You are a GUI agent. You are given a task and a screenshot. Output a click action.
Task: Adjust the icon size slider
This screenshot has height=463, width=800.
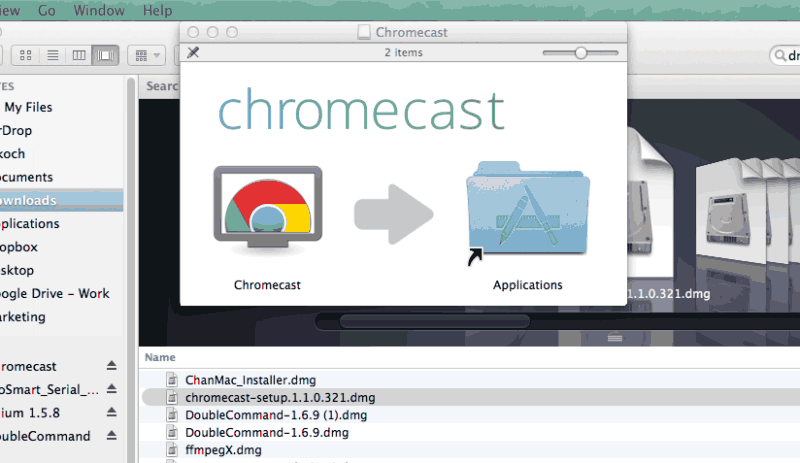pyautogui.click(x=581, y=53)
